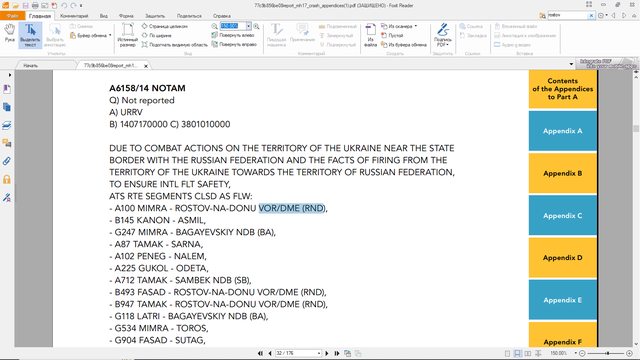
Task: Open the Bookmarks panel in left sidebar
Action: 7,89
